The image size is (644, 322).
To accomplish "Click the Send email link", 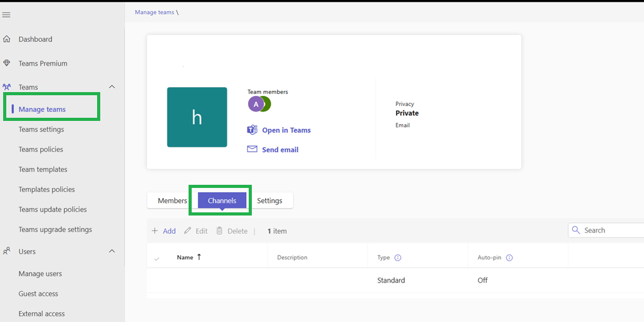I will click(280, 150).
